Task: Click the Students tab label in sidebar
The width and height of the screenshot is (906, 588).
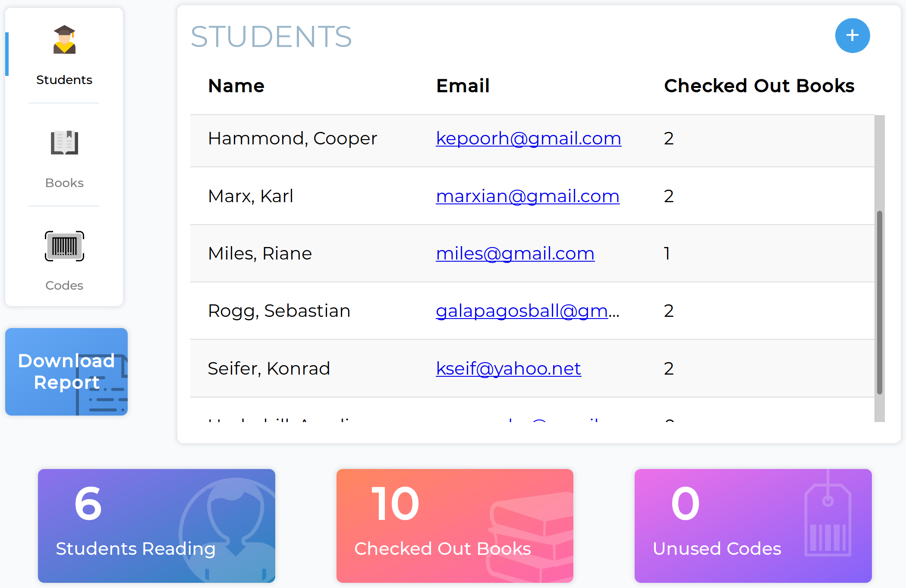Action: pos(64,80)
